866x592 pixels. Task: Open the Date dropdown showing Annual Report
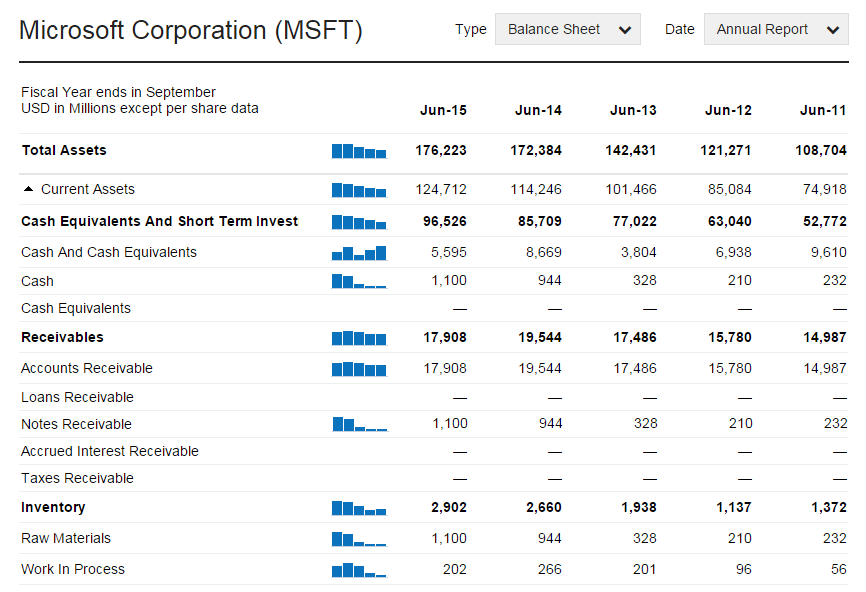[776, 29]
